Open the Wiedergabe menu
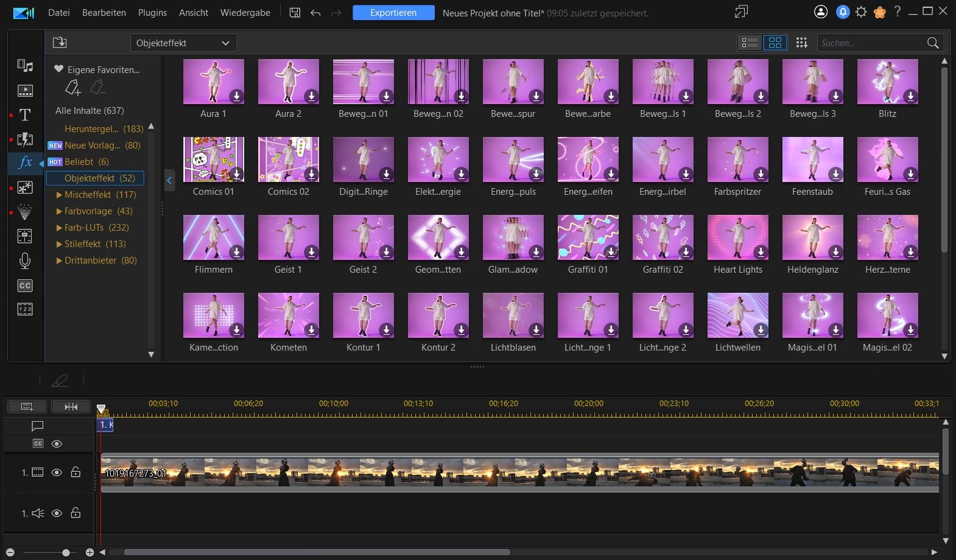 (x=245, y=13)
